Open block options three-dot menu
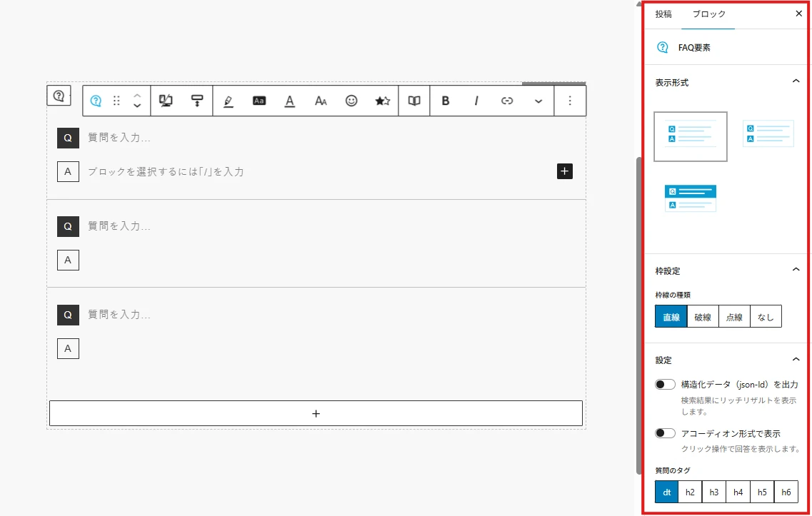 (x=570, y=101)
